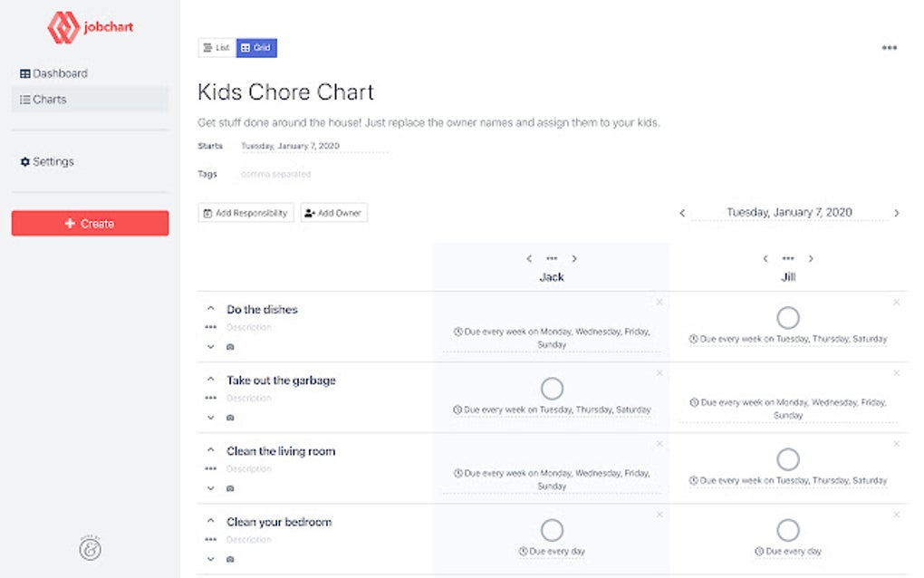Open Take out the garbage row options
This screenshot has height=578, width=924.
click(x=210, y=398)
